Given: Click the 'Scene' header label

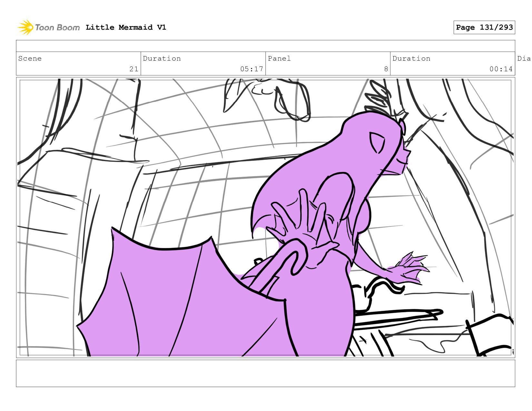Looking at the screenshot, I should pos(30,58).
